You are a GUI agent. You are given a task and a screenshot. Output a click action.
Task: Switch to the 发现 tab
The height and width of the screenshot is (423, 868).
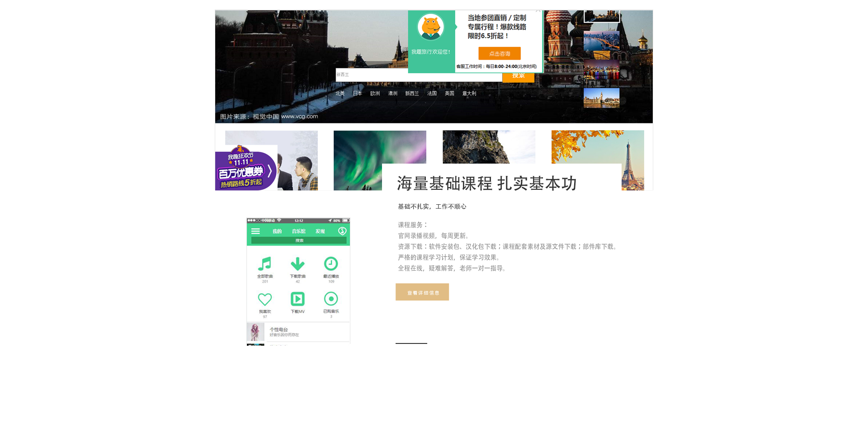tap(320, 231)
